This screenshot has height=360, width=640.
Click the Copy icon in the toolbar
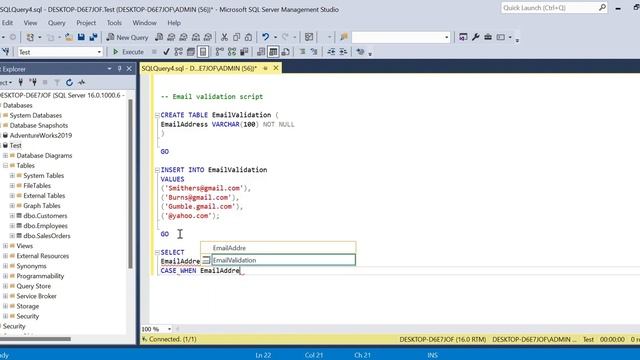tap(236, 37)
